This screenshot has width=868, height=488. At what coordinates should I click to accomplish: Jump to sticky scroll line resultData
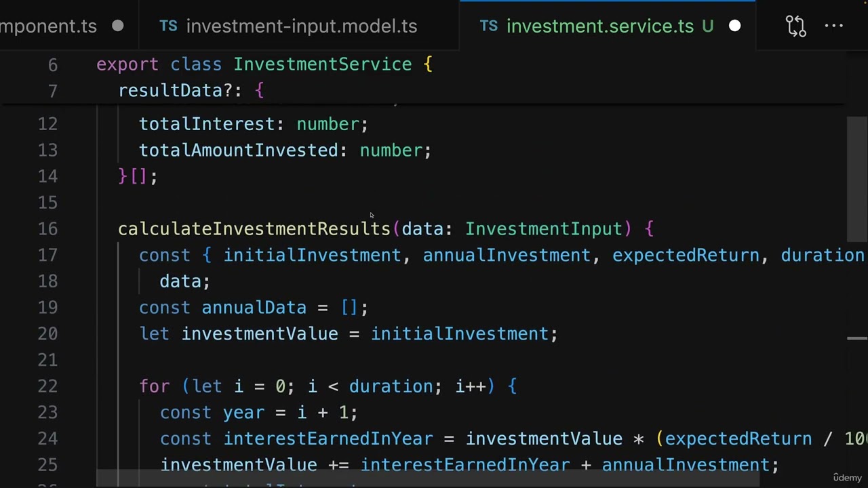191,90
